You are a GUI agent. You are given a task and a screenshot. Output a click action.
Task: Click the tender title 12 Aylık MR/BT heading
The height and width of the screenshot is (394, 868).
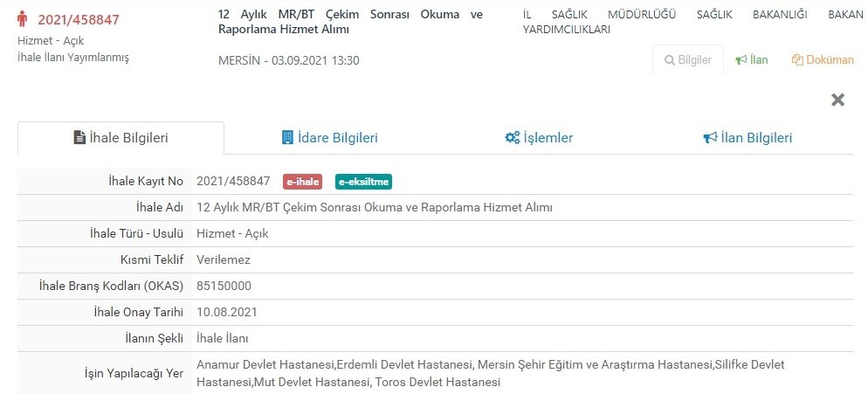350,22
